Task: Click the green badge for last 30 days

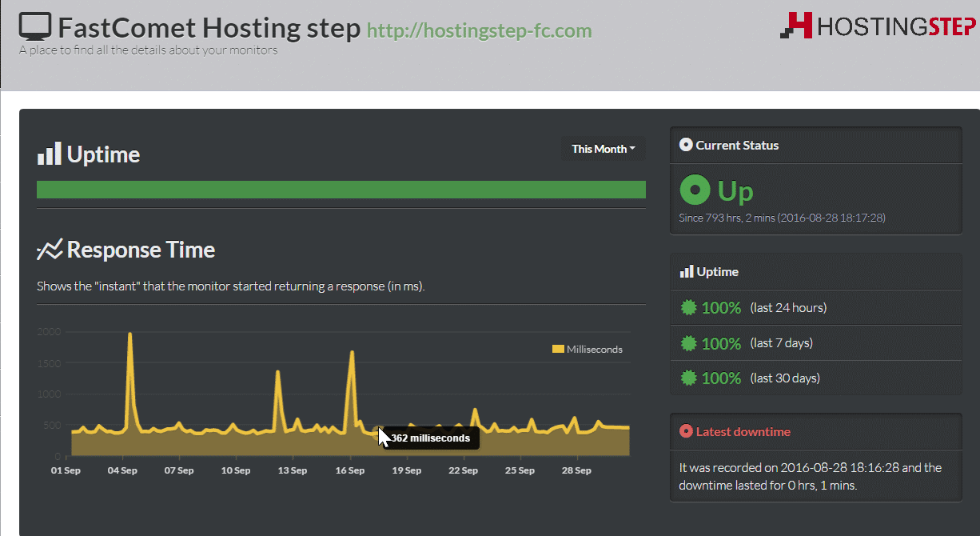Action: [x=688, y=378]
